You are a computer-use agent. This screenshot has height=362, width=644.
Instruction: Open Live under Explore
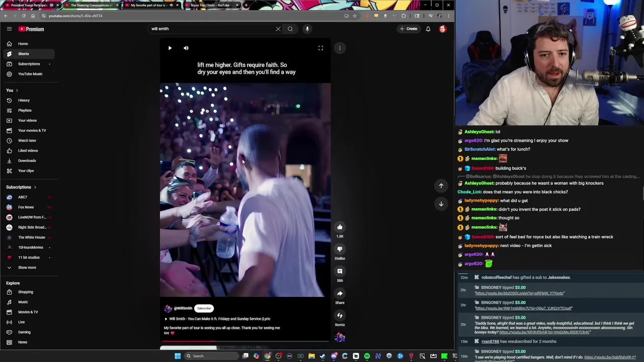(29, 322)
